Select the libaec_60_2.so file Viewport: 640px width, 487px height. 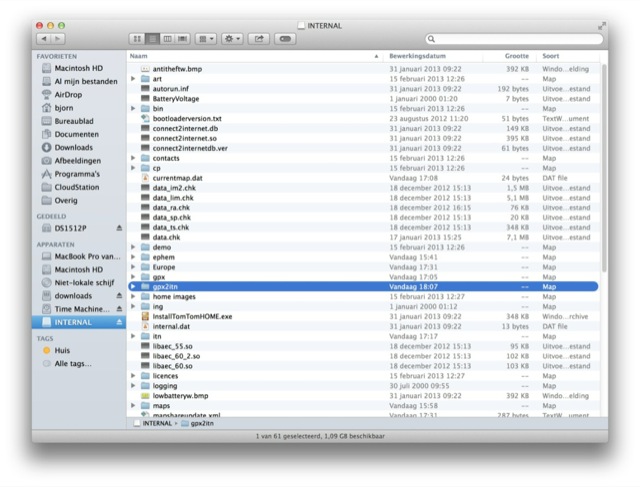point(362,356)
